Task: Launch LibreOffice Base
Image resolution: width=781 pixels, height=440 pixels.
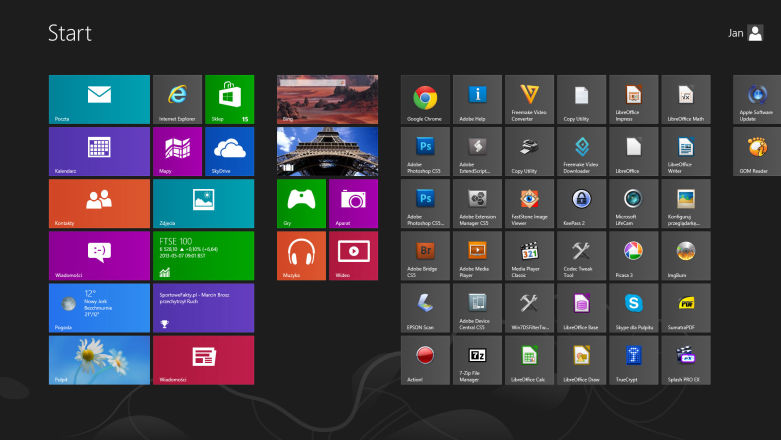Action: 581,308
